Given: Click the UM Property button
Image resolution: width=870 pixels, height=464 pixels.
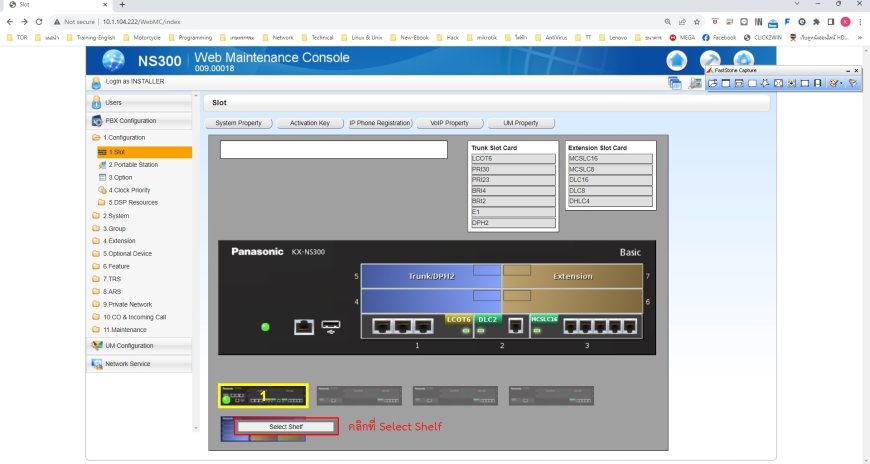Looking at the screenshot, I should 520,123.
